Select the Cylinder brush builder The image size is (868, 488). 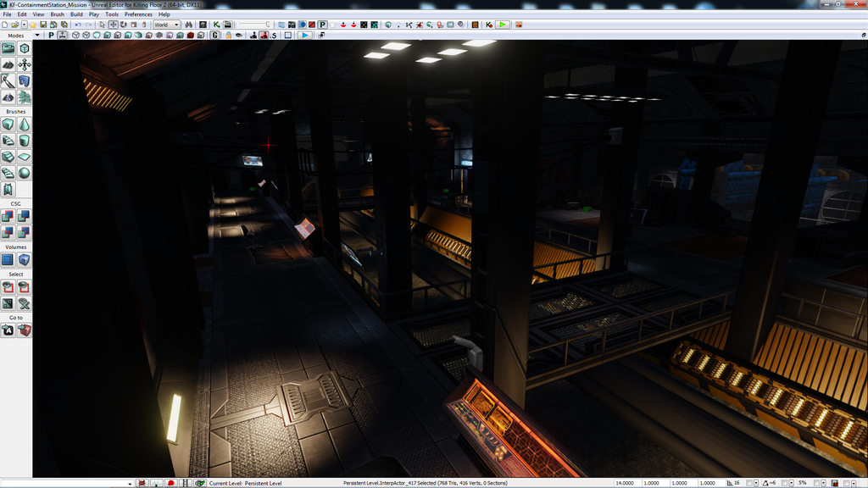click(25, 141)
